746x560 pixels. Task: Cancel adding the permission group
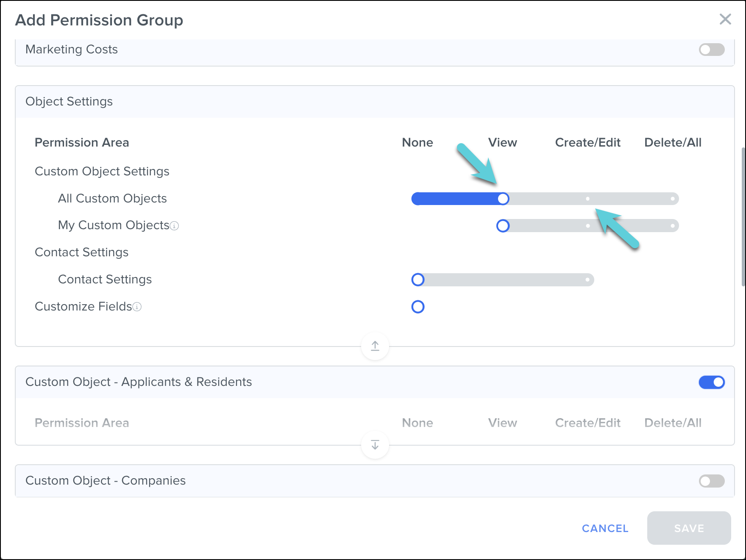pos(605,528)
